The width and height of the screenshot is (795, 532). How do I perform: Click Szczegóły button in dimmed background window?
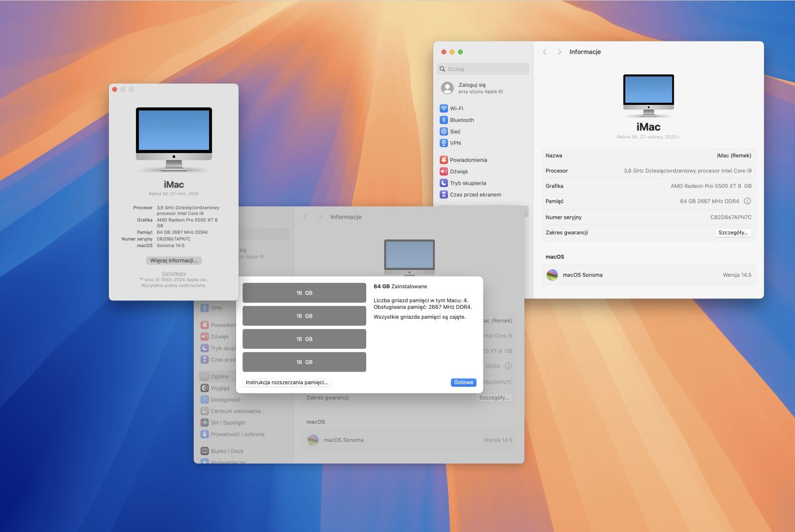pyautogui.click(x=494, y=398)
